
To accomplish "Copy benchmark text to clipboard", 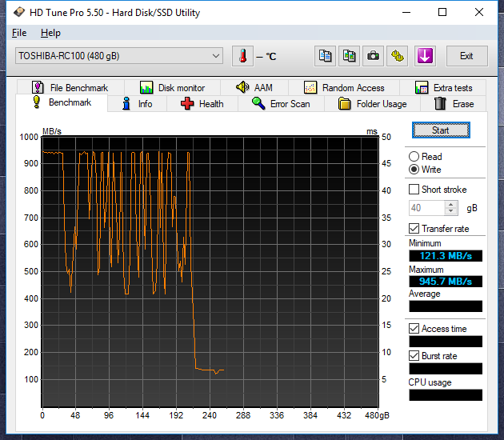I will pyautogui.click(x=325, y=56).
